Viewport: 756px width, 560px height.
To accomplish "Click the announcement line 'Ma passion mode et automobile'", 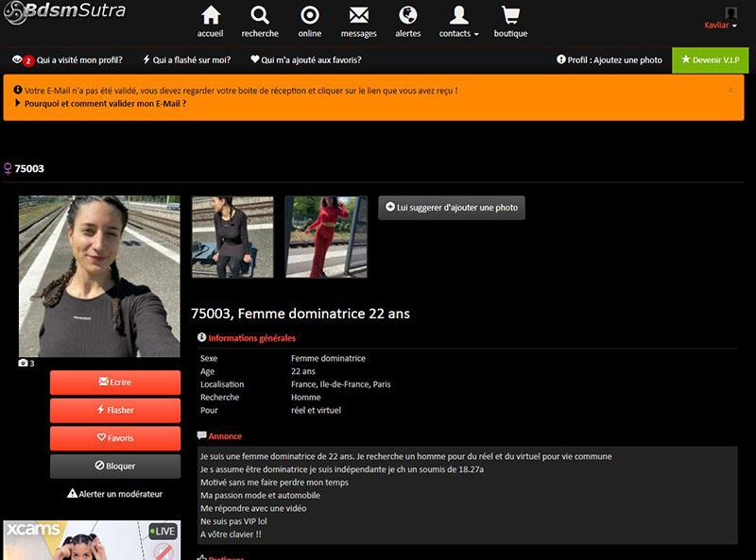I will click(x=260, y=496).
